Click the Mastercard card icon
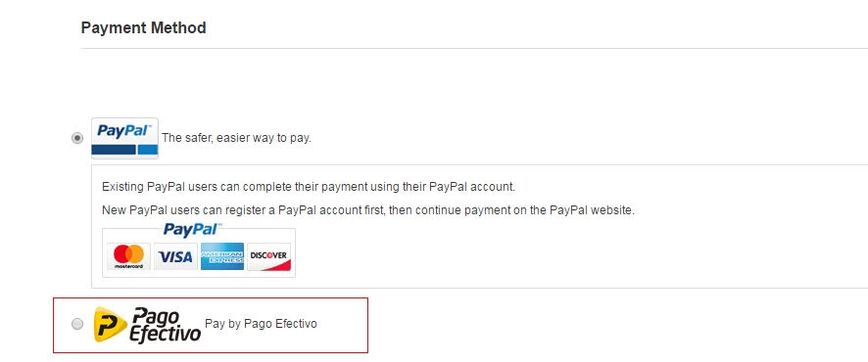868x362 pixels. click(128, 256)
